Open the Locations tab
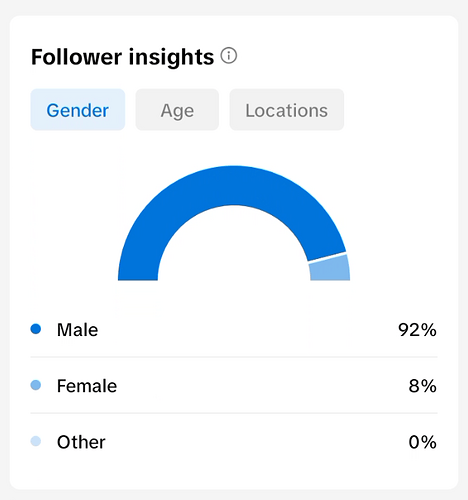 pyautogui.click(x=287, y=110)
